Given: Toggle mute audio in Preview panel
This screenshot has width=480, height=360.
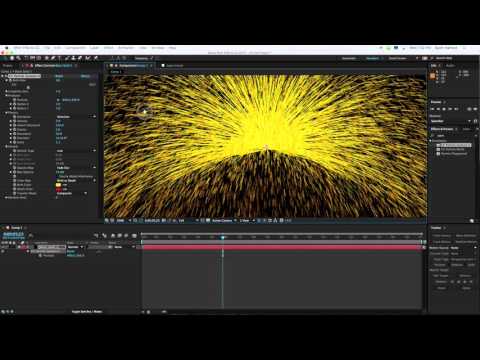Looking at the screenshot, I should (x=469, y=109).
